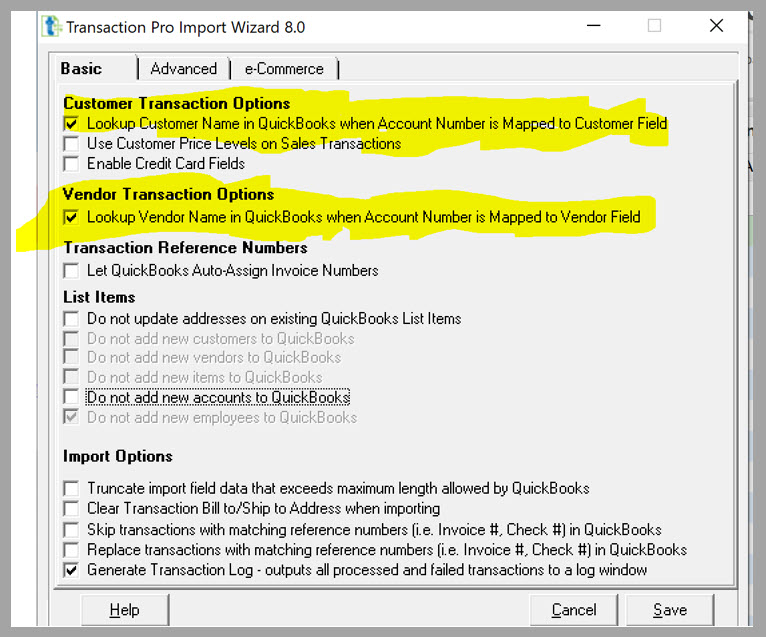Screen dimensions: 766x637
Task: Enable Use Customer Price Levels on Sales Transactions
Action: [71, 144]
